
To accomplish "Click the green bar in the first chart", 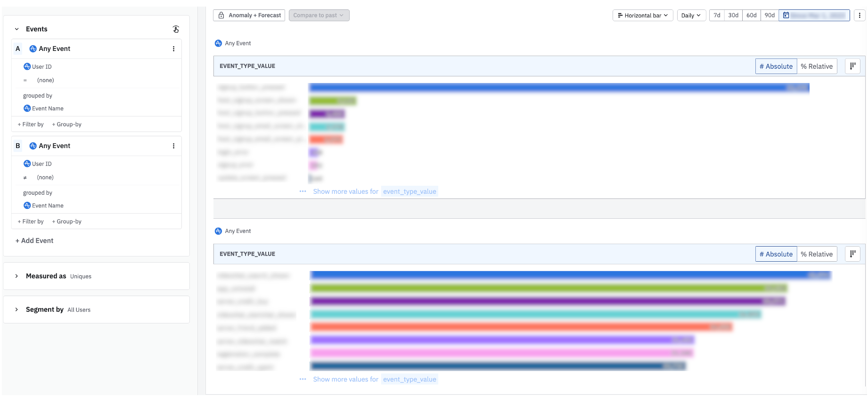I will coord(333,100).
